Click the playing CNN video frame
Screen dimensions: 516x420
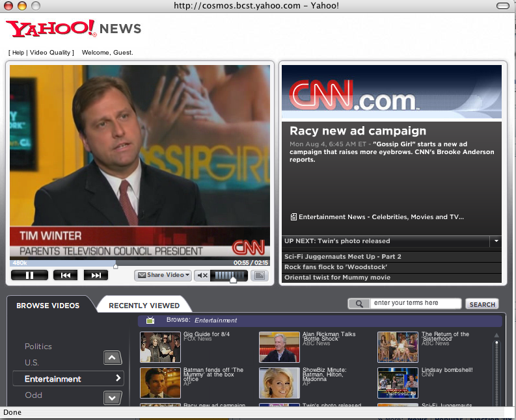140,161
